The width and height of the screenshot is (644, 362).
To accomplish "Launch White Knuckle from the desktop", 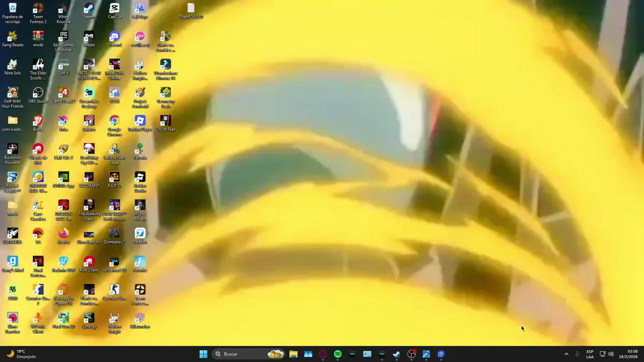I will (x=63, y=13).
